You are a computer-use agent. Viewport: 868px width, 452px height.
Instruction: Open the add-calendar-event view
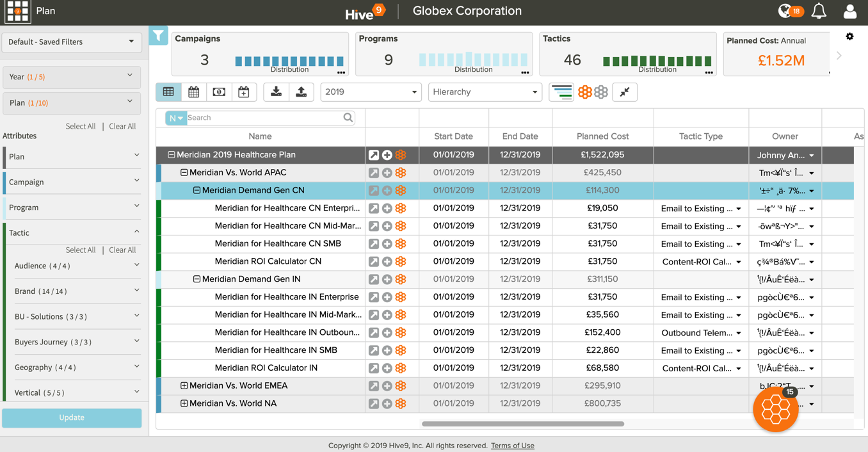tap(244, 92)
